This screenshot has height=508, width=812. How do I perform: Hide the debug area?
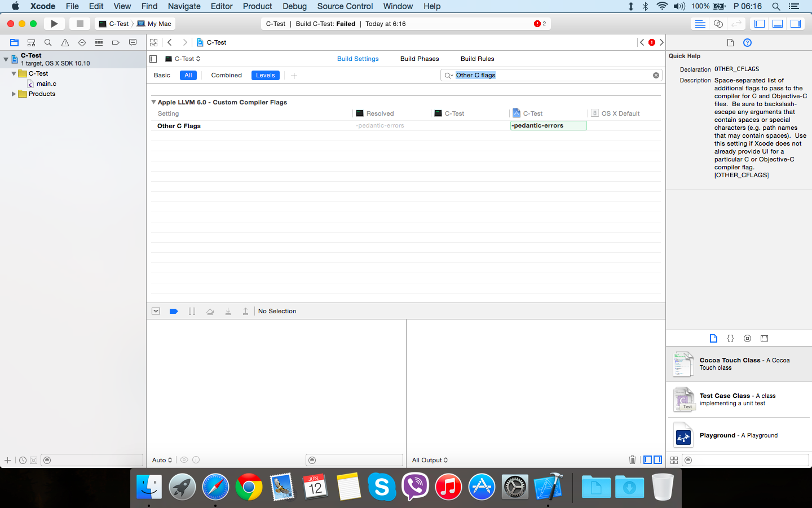point(156,311)
